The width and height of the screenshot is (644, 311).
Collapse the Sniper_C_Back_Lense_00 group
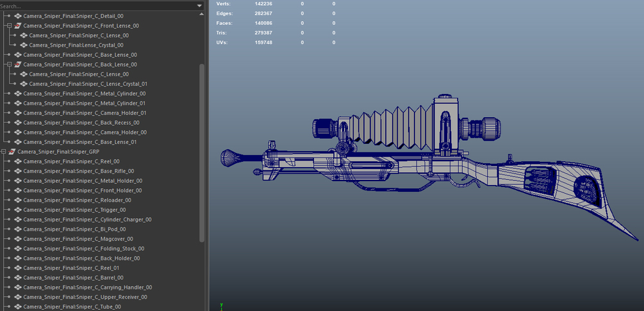coord(9,65)
